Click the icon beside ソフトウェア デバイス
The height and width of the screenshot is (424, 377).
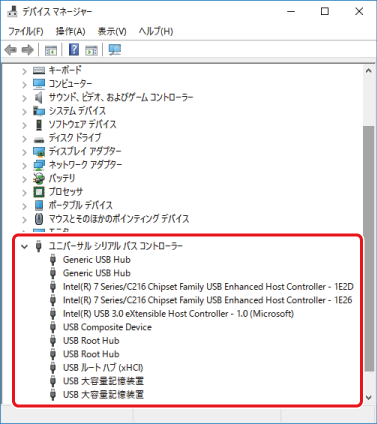coord(39,125)
